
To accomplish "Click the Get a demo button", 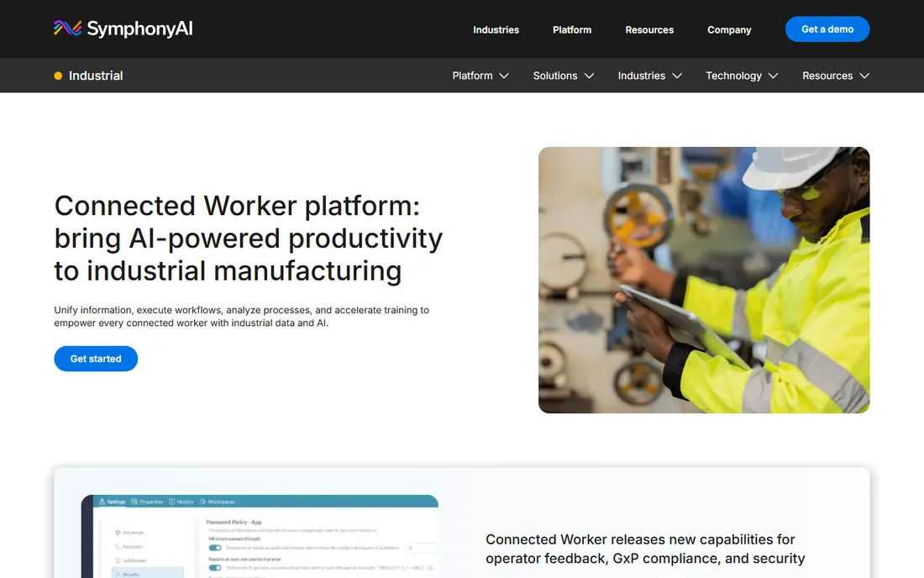I will tap(827, 29).
